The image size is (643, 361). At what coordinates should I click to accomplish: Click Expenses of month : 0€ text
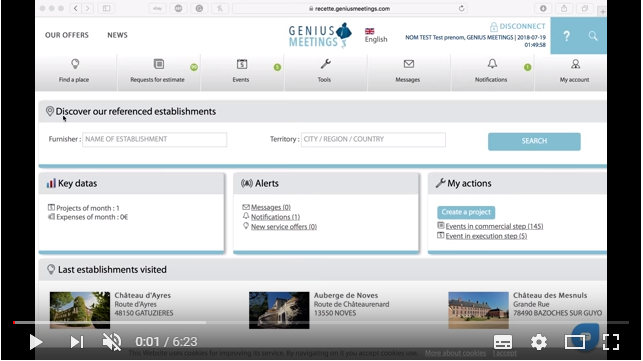click(x=92, y=217)
